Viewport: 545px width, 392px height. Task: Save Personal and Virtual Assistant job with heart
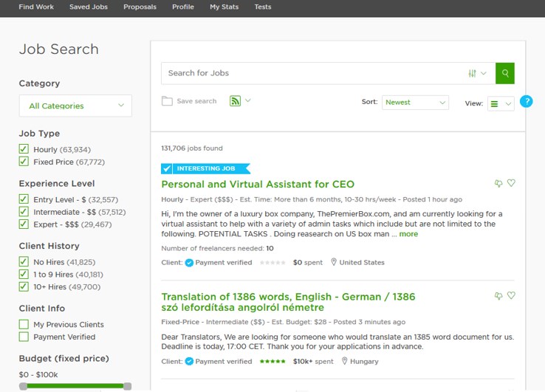511,183
